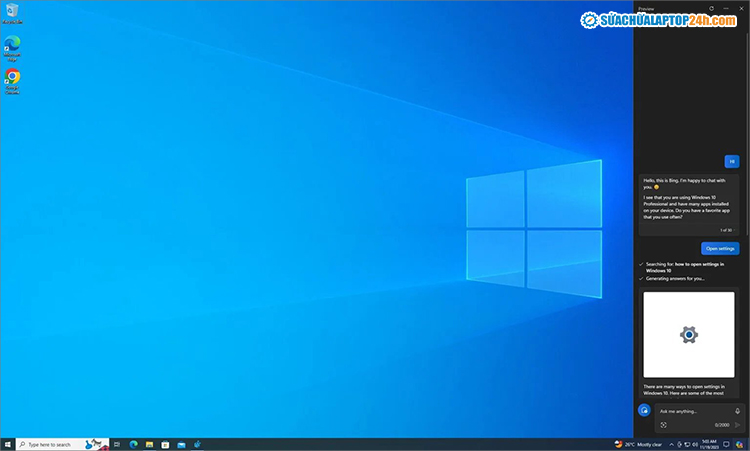Viewport: 750px width, 451px height.
Task: Open the Mail app from the taskbar
Action: click(x=181, y=444)
